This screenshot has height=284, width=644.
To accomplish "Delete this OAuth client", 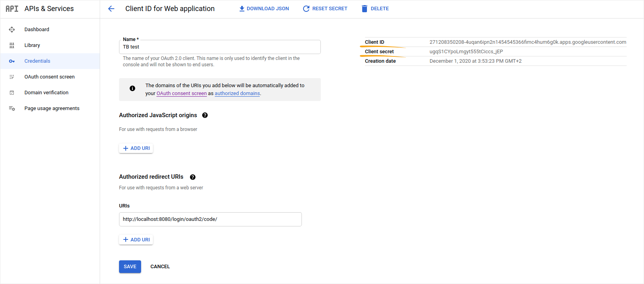I will click(x=375, y=9).
